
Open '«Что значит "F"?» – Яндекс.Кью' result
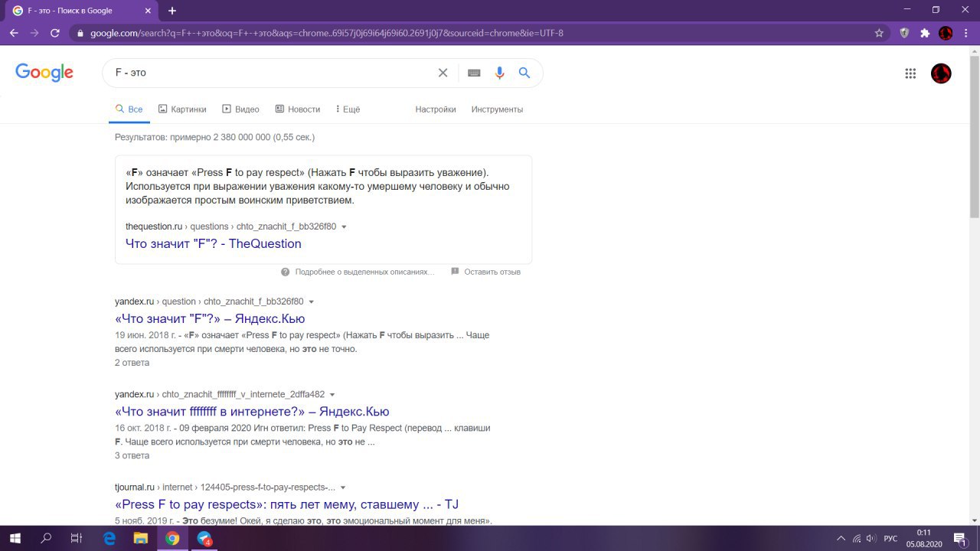pyautogui.click(x=210, y=318)
